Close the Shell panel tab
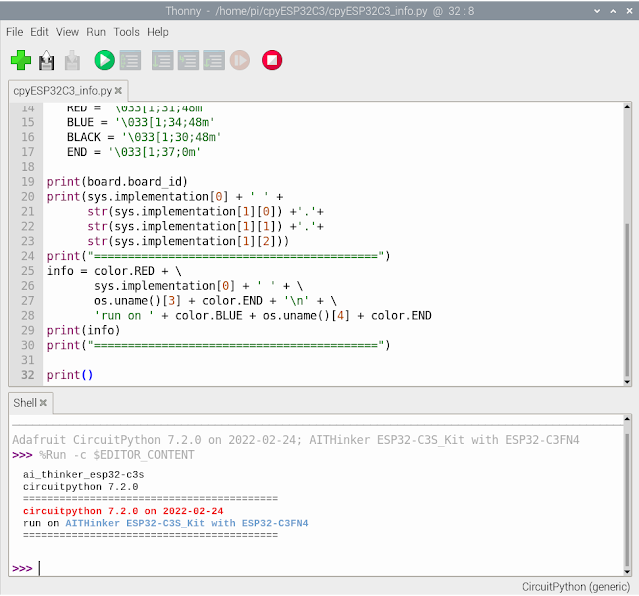 point(43,403)
